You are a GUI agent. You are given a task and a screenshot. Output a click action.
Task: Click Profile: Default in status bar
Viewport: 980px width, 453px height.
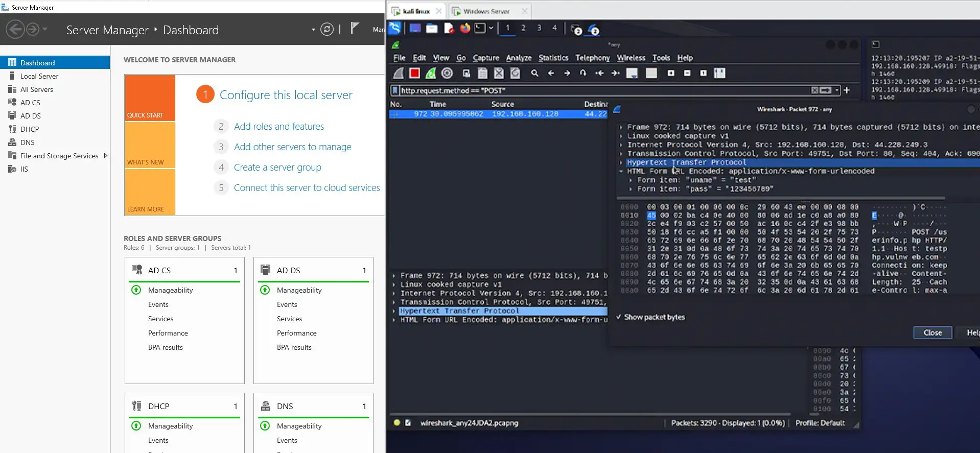pyautogui.click(x=820, y=423)
